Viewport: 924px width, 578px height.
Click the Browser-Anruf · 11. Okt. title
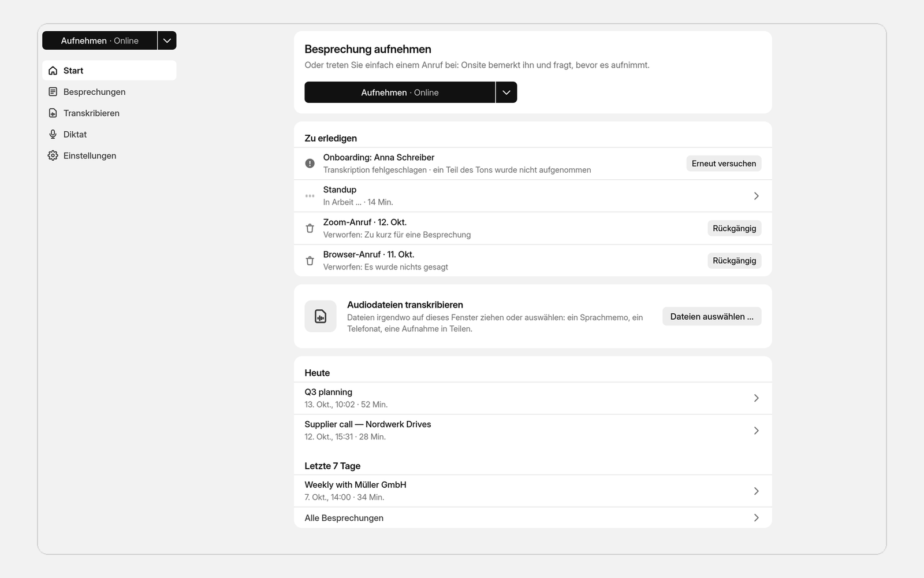(368, 254)
